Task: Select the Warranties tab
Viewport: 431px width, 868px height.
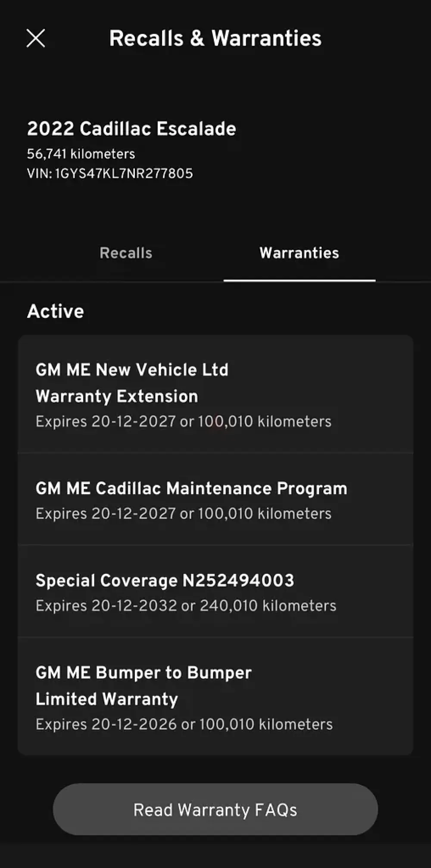Action: point(299,253)
